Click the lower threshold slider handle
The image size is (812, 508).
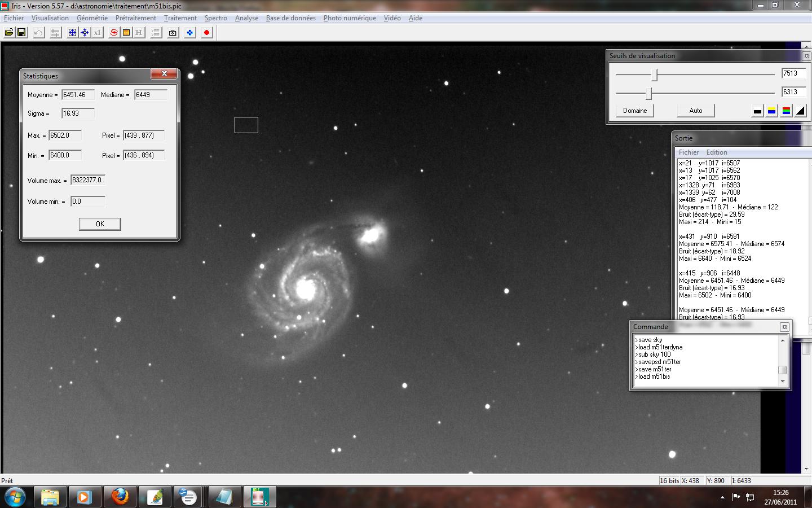(x=648, y=93)
